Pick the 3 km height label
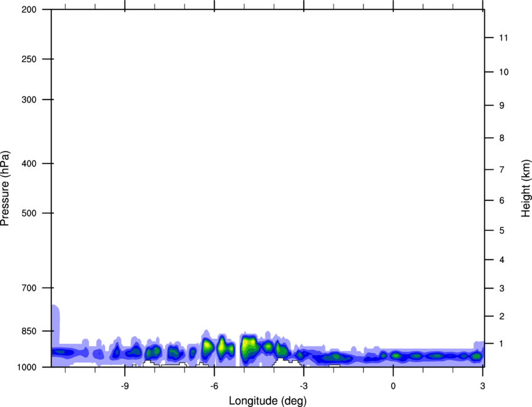This screenshot has width=532, height=407. [x=502, y=289]
